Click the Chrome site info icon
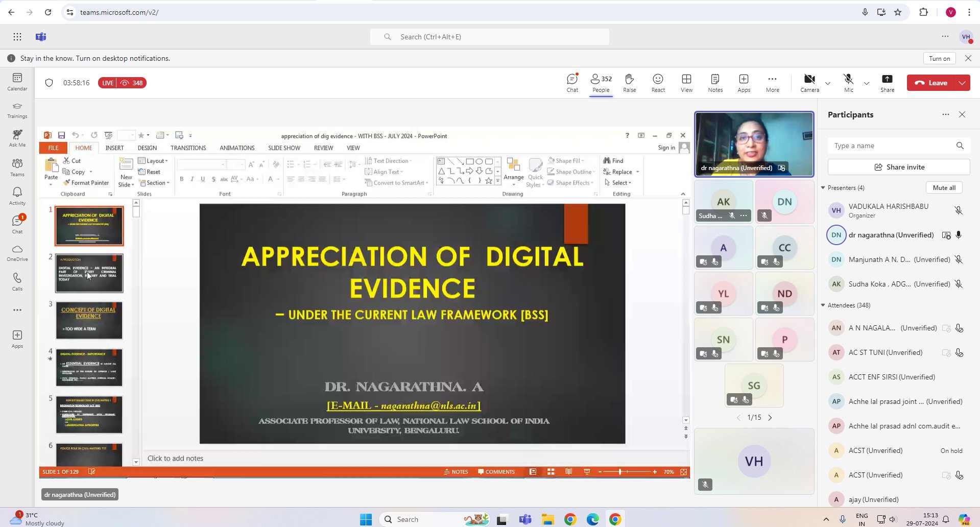 pyautogui.click(x=70, y=12)
